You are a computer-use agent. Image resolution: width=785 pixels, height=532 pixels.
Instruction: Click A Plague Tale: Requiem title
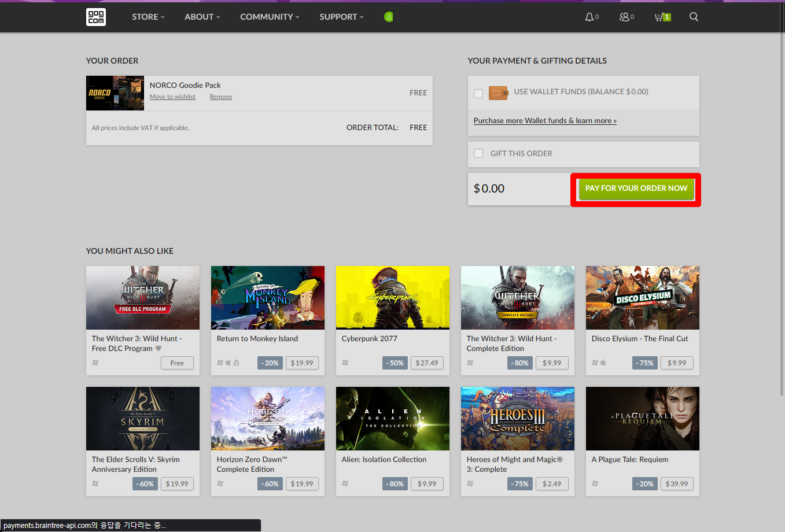[630, 459]
